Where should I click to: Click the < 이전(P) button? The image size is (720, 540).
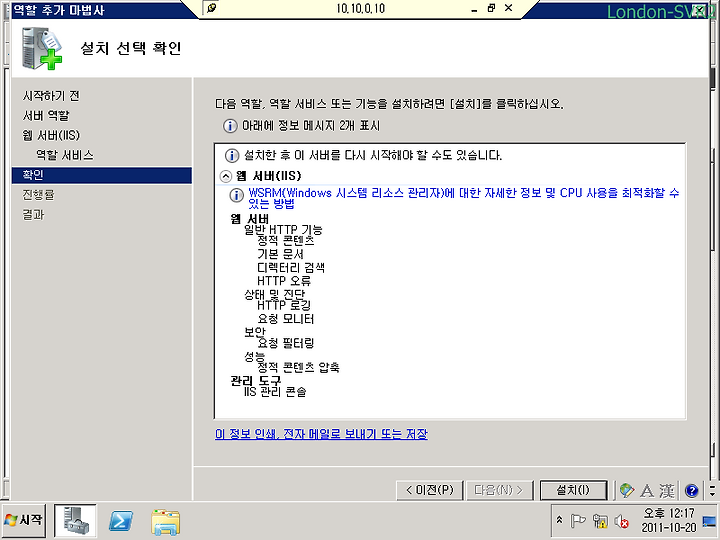(429, 490)
